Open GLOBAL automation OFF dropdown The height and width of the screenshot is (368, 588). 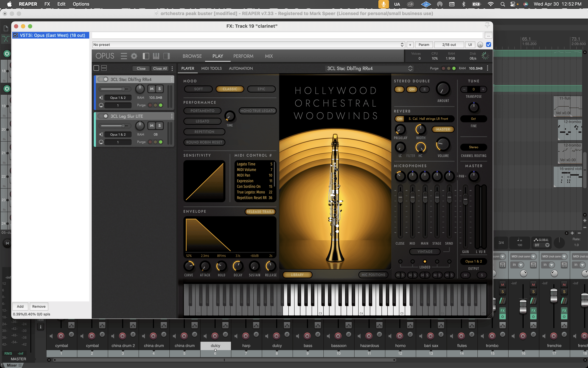pyautogui.click(x=542, y=245)
